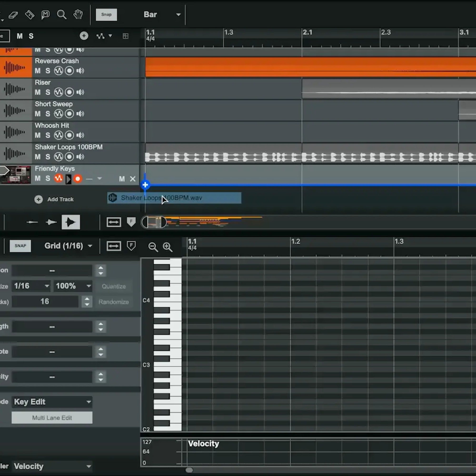The height and width of the screenshot is (476, 476).
Task: Zoom out in the note editor
Action: pyautogui.click(x=153, y=247)
